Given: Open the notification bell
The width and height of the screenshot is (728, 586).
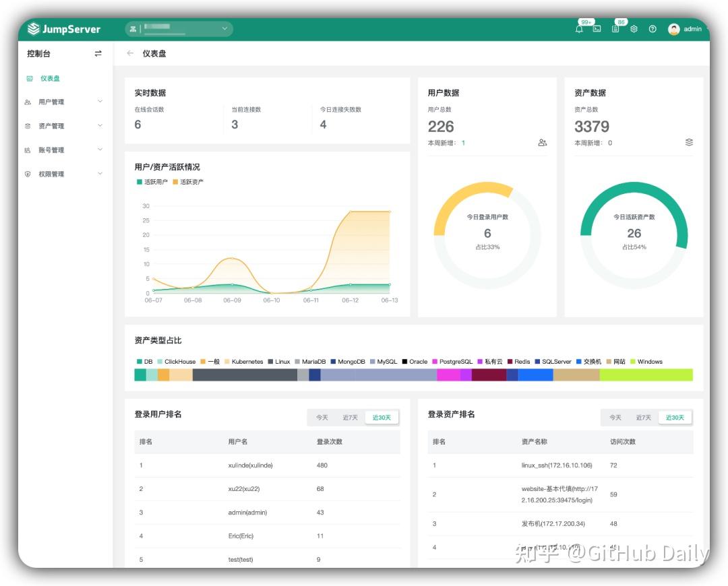Looking at the screenshot, I should click(579, 29).
